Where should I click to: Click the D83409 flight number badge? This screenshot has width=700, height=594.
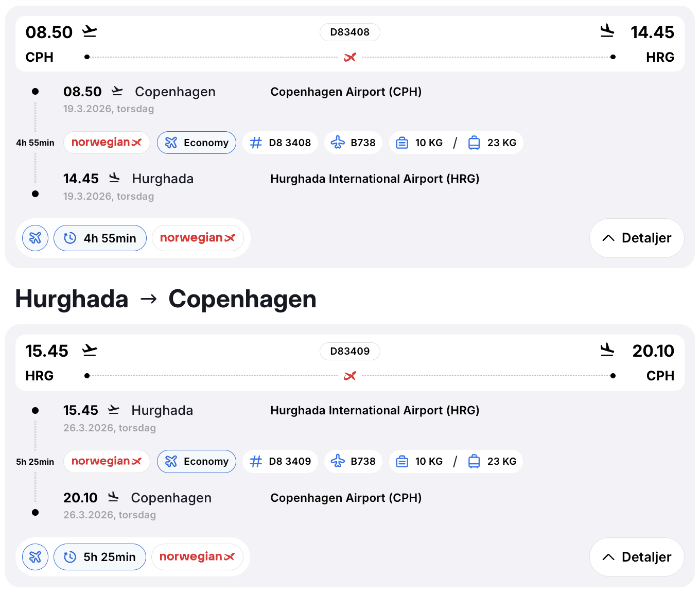pos(349,351)
